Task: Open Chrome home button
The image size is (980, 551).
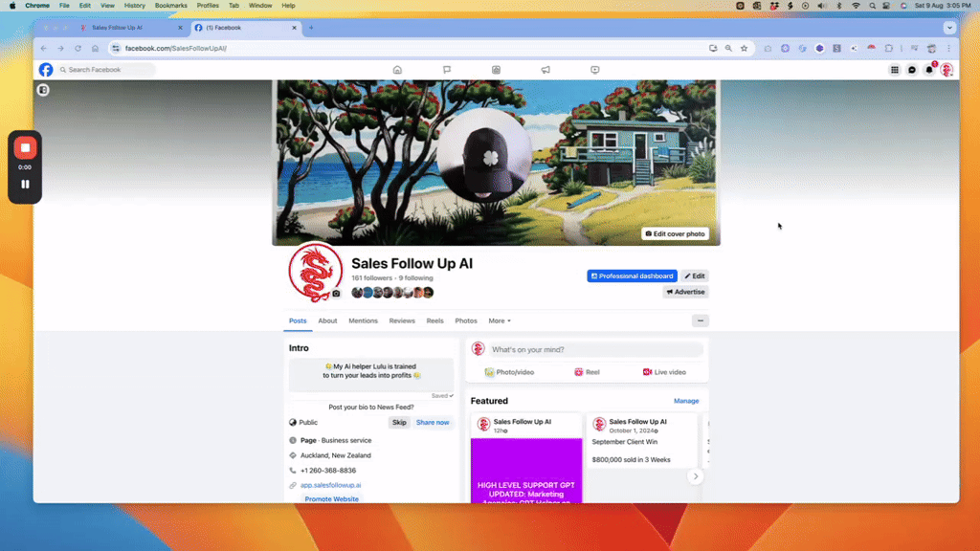Action: [95, 48]
